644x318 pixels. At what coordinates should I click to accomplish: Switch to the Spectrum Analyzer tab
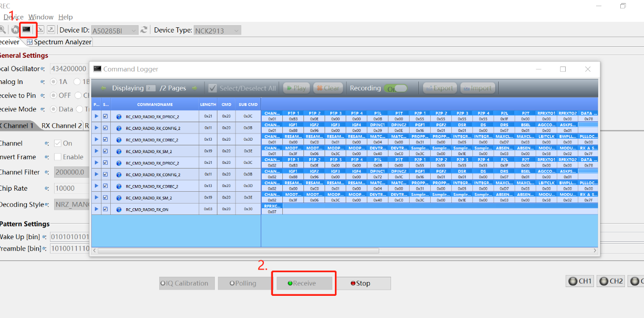click(59, 42)
